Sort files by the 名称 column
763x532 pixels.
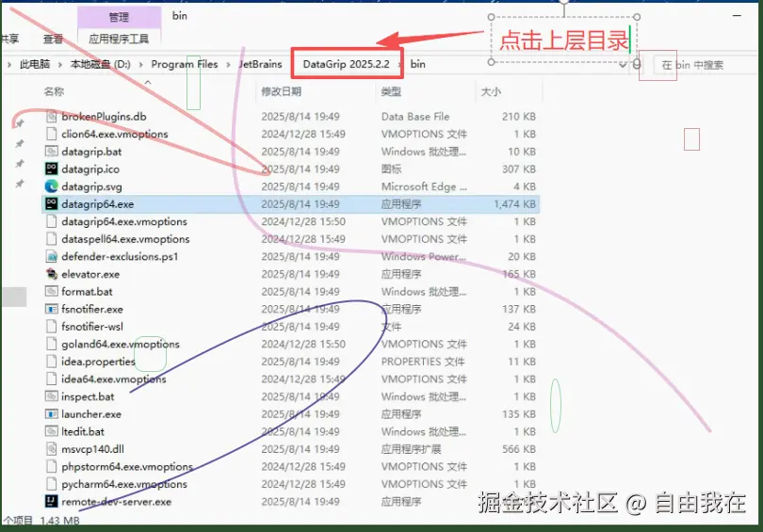point(54,91)
